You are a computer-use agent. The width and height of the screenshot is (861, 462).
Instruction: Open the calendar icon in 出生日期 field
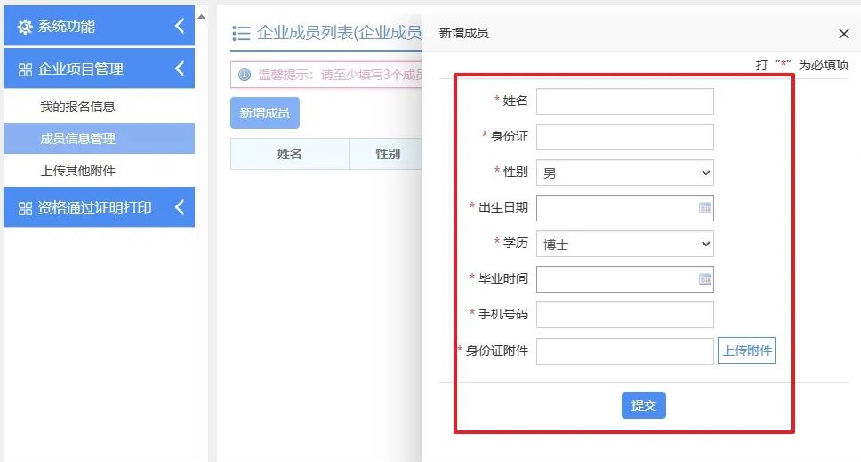[705, 208]
